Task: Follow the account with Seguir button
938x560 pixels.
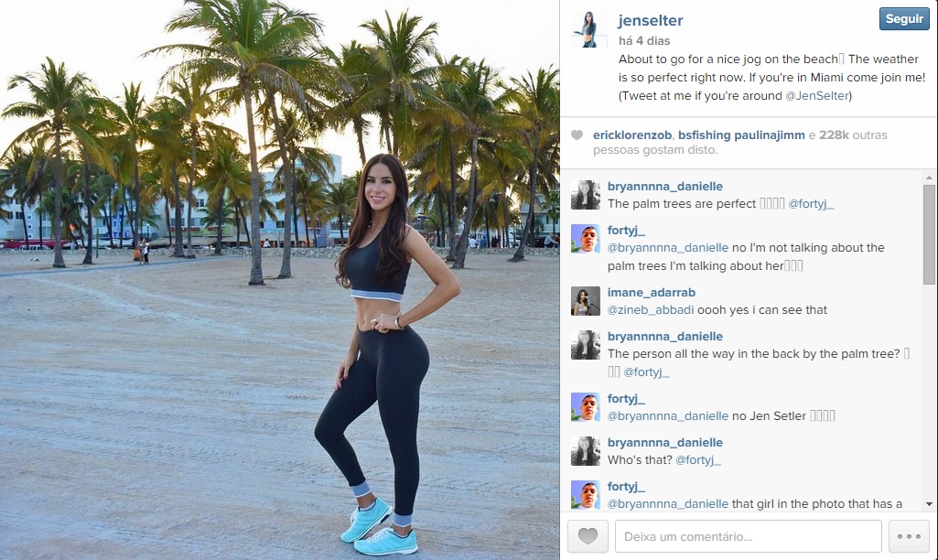Action: (x=904, y=18)
